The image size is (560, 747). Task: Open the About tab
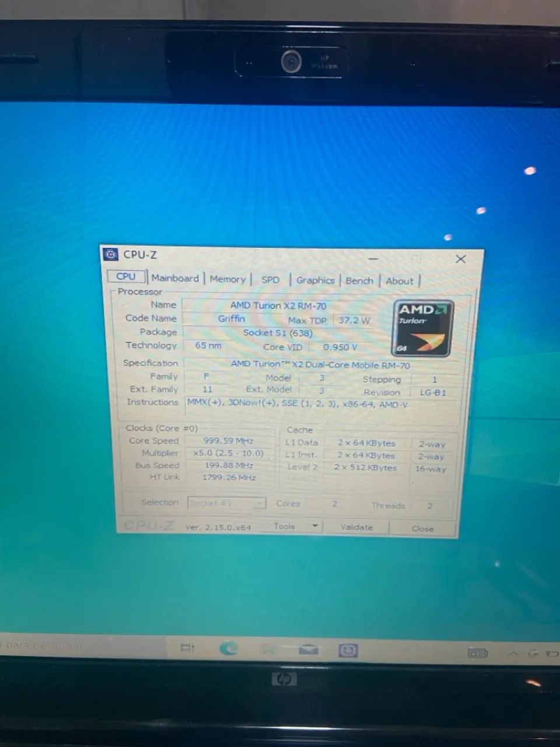(x=400, y=281)
